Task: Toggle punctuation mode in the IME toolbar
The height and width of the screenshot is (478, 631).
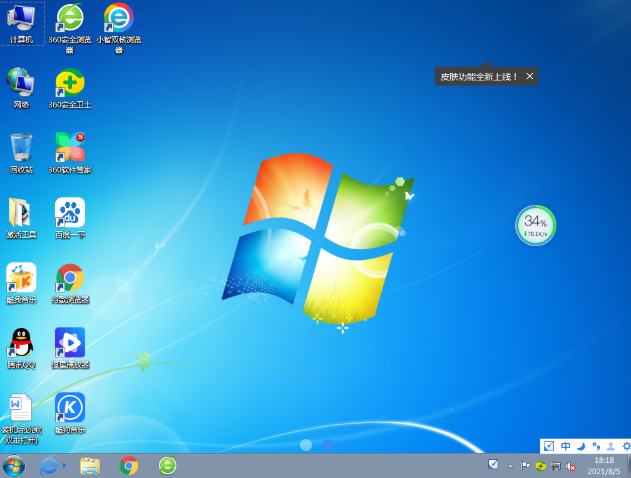Action: click(595, 446)
